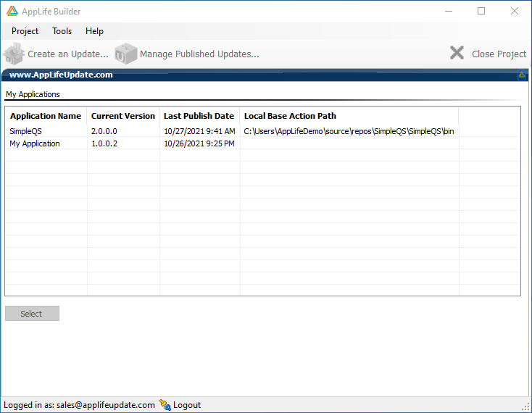Viewport: 532px width, 413px height.
Task: Sort by Local Base Action Path header
Action: pos(349,116)
